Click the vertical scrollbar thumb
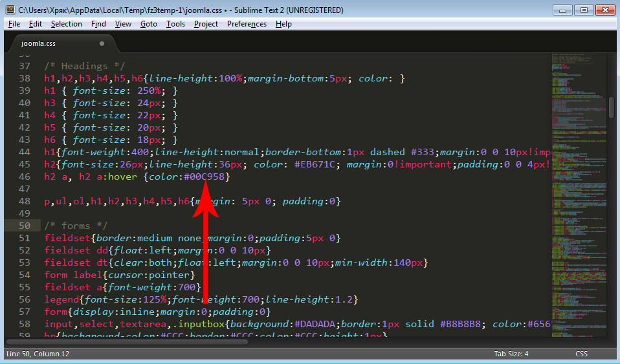This screenshot has width=620, height=364. coord(612,107)
